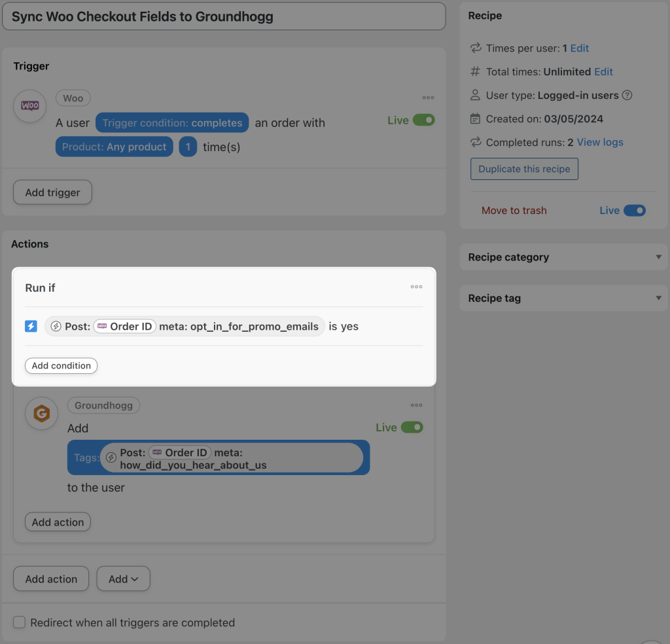Screen dimensions: 670x644
Task: Click the lightning bolt condition icon
Action: click(x=29, y=326)
